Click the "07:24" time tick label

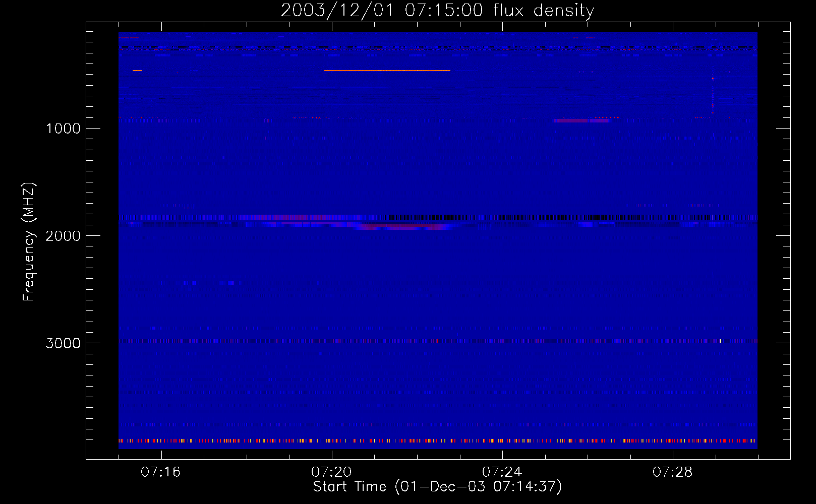click(502, 472)
